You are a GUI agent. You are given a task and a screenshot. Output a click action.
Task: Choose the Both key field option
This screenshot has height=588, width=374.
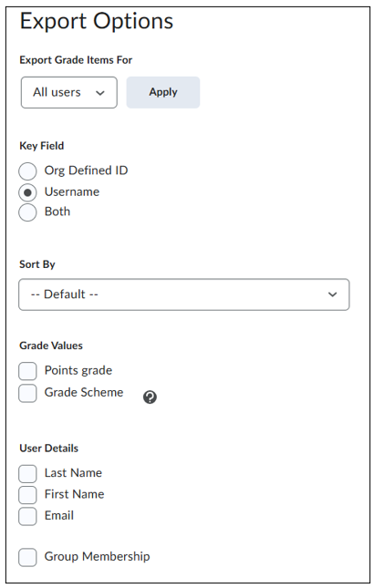(x=27, y=212)
